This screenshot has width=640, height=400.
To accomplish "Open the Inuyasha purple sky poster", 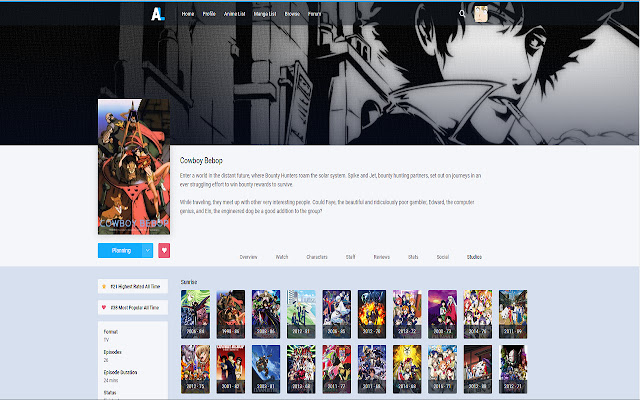I will [442, 314].
